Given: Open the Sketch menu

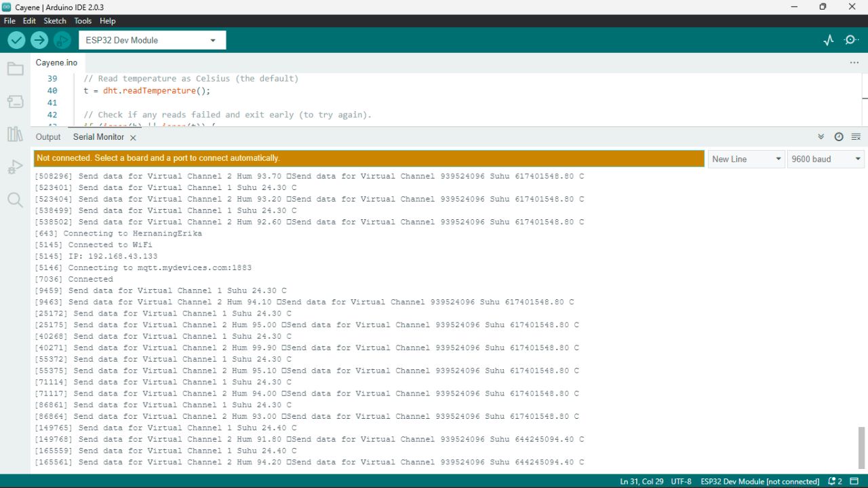Looking at the screenshot, I should pyautogui.click(x=55, y=21).
